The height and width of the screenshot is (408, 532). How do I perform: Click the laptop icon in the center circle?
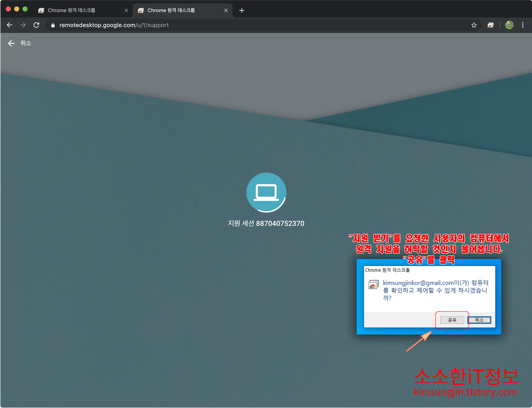[x=266, y=192]
